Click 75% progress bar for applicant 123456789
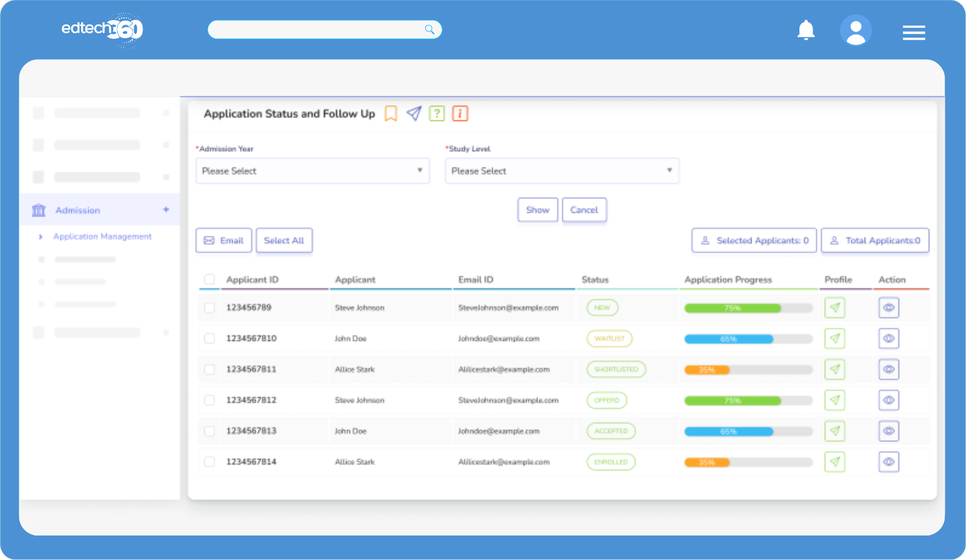Viewport: 966px width, 560px height. point(748,308)
